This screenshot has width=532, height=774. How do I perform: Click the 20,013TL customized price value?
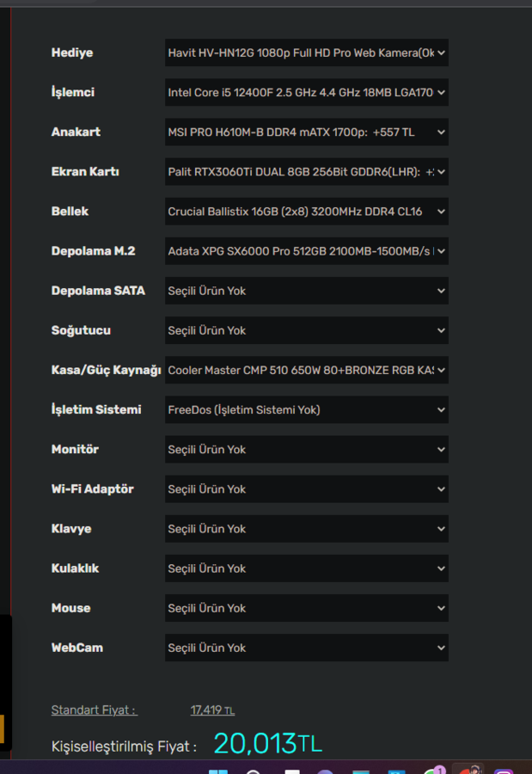267,743
